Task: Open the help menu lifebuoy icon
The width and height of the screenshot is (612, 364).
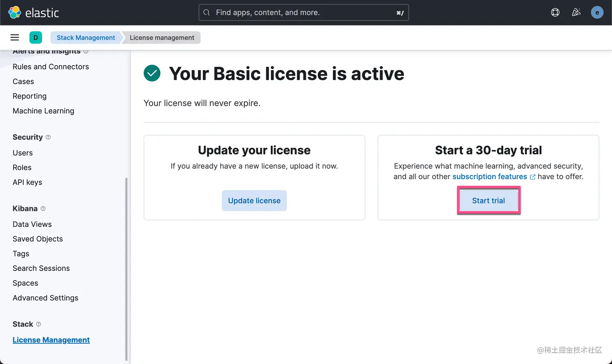Action: 555,13
